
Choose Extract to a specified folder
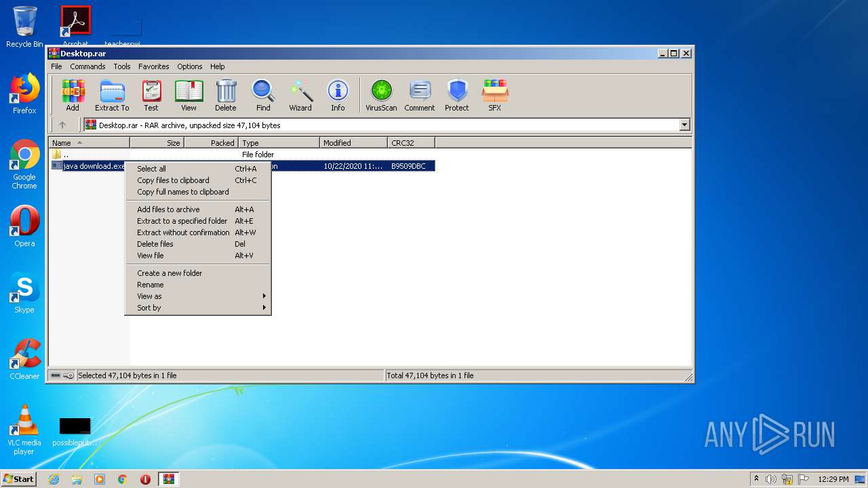pos(198,221)
